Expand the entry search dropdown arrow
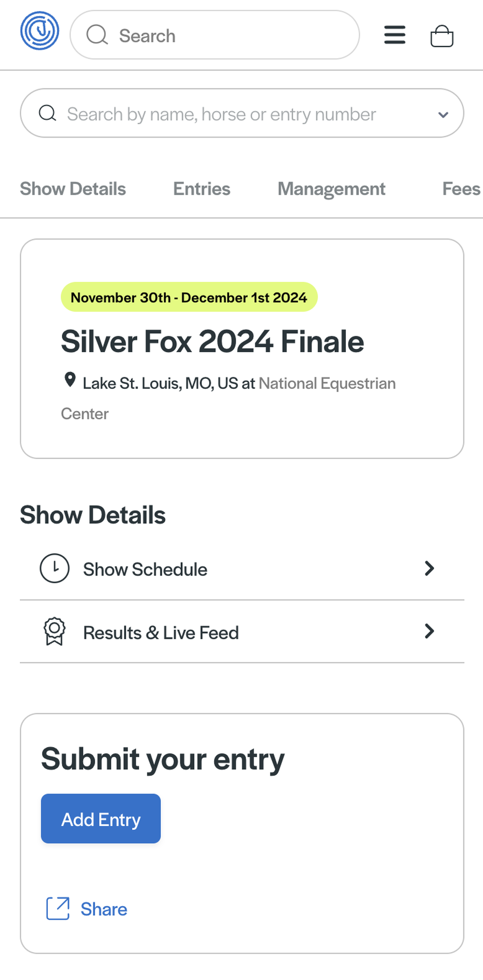 point(443,115)
